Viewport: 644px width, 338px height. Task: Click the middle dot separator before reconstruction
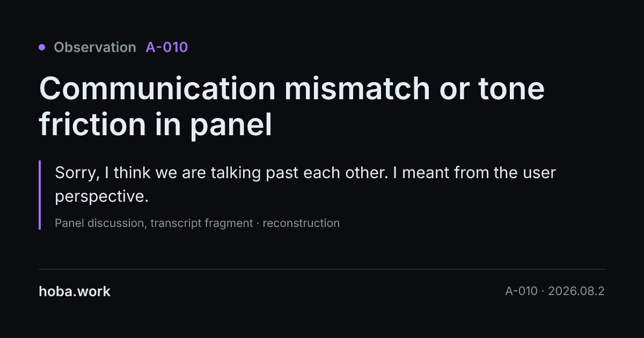[258, 223]
